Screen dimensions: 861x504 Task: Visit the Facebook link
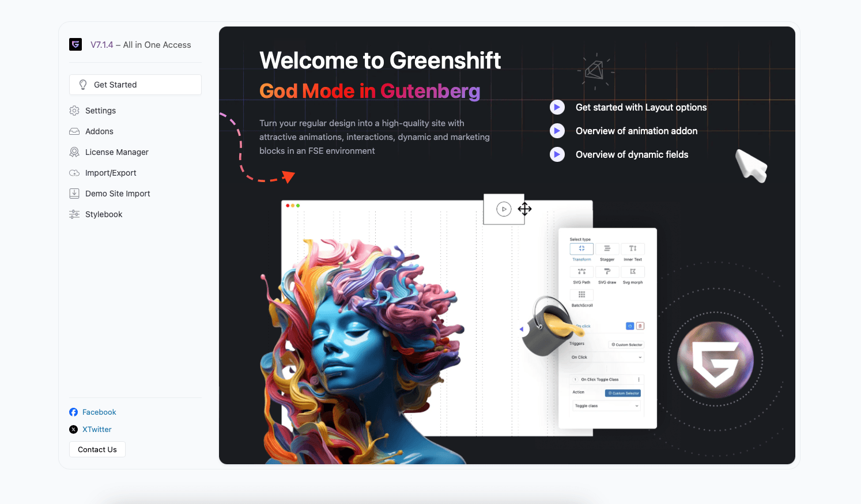(99, 412)
